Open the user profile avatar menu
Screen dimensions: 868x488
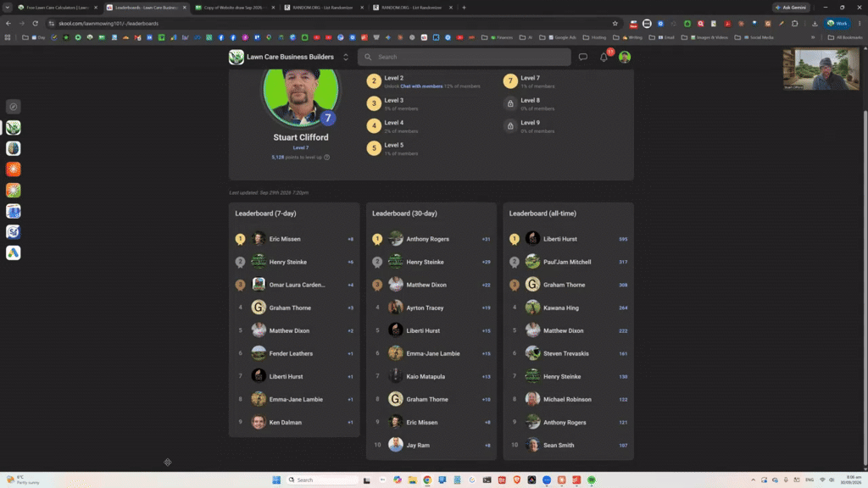(x=625, y=57)
